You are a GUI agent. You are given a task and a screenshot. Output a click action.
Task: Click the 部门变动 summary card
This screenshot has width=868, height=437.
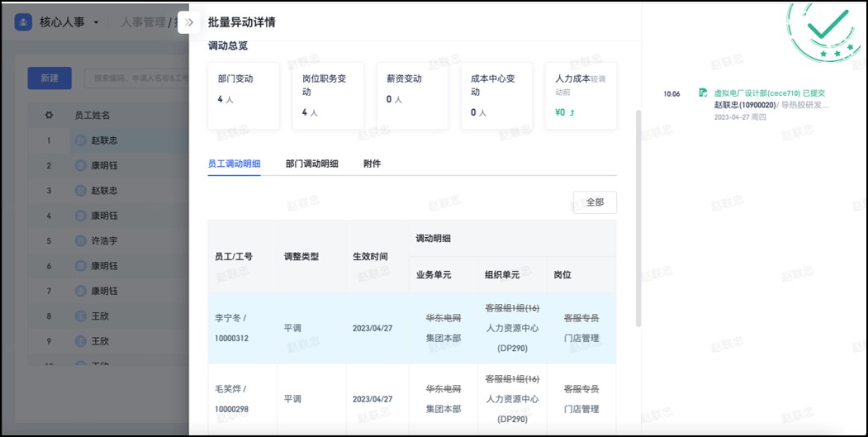[x=244, y=95]
